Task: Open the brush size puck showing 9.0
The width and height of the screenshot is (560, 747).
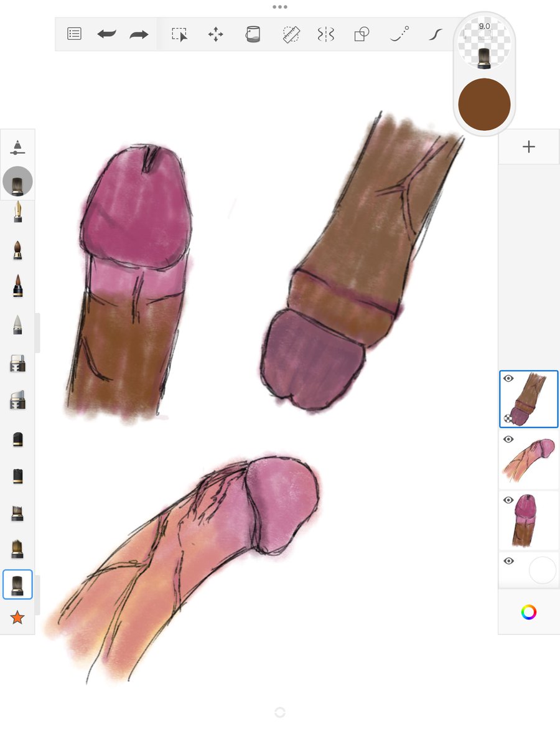Action: [484, 42]
